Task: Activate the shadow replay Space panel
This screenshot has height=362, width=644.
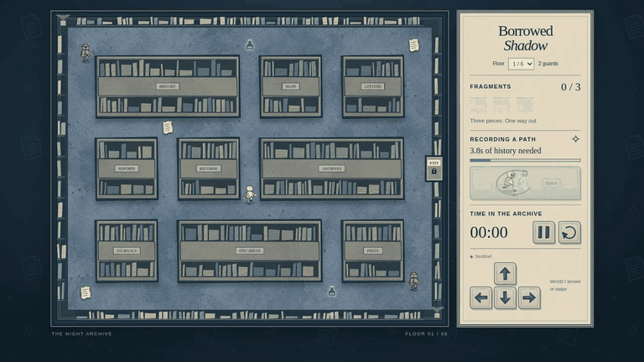Action: tap(525, 183)
